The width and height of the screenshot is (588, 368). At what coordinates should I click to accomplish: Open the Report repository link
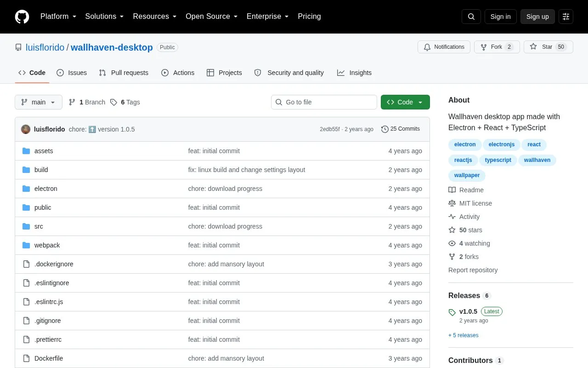(x=473, y=270)
